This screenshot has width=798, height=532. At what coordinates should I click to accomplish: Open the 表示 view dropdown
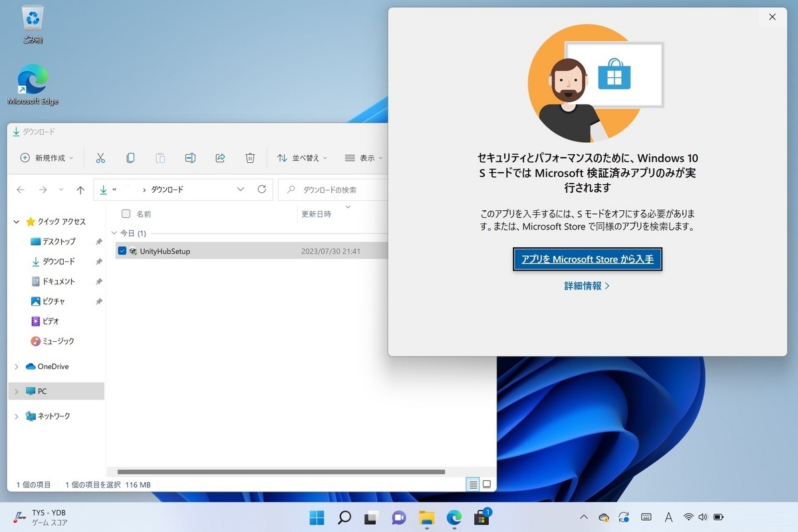364,158
